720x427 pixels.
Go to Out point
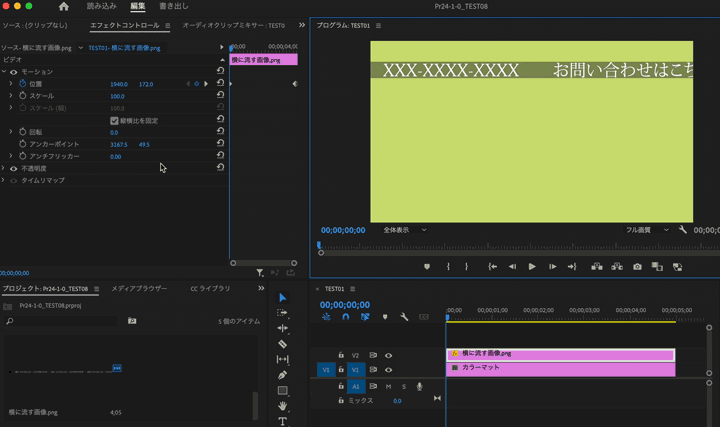point(572,267)
